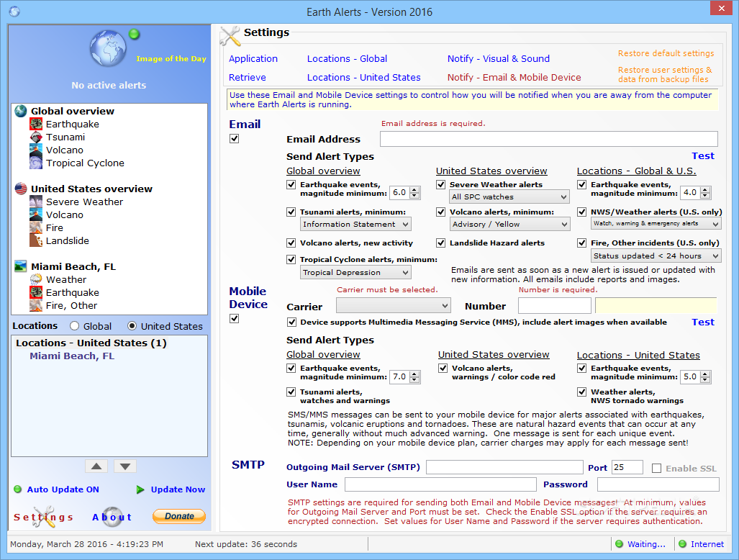739x560 pixels.
Task: Open Notify - Email & Mobile Device tab
Action: pos(514,77)
